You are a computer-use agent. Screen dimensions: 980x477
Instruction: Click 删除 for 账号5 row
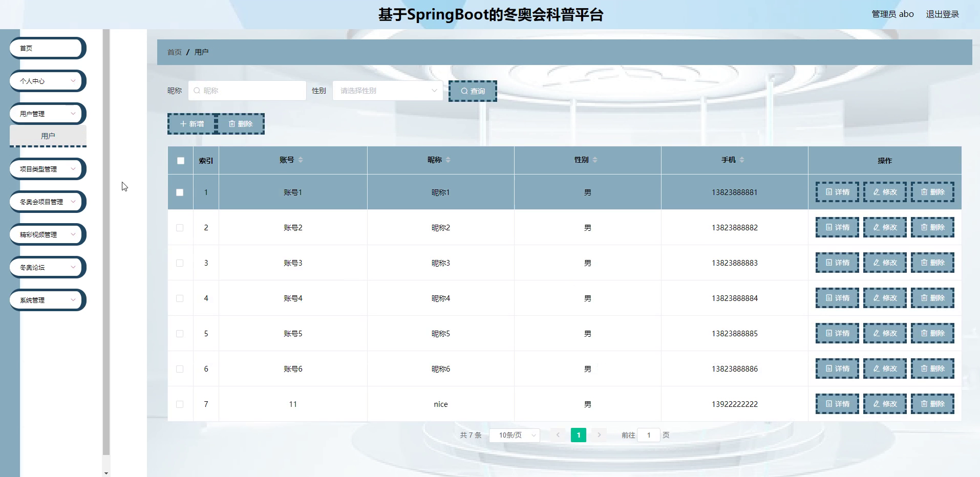coord(932,333)
